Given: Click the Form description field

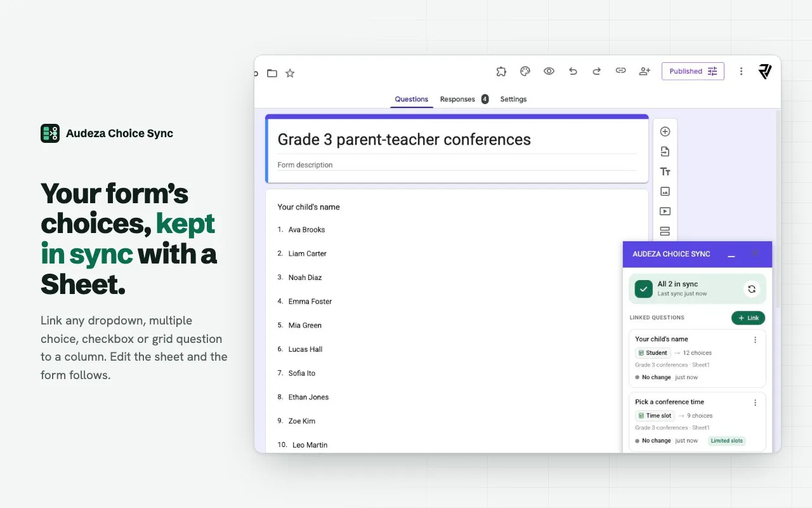Looking at the screenshot, I should (x=457, y=165).
